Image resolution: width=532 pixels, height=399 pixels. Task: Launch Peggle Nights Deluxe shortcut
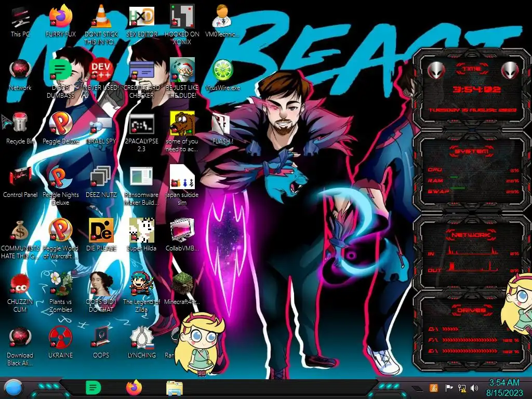(61, 187)
